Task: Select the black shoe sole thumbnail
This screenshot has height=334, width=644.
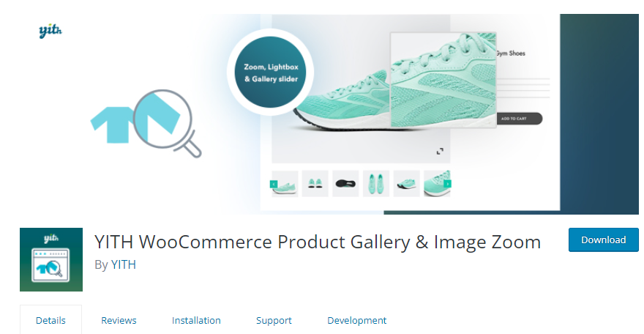Action: coord(345,184)
